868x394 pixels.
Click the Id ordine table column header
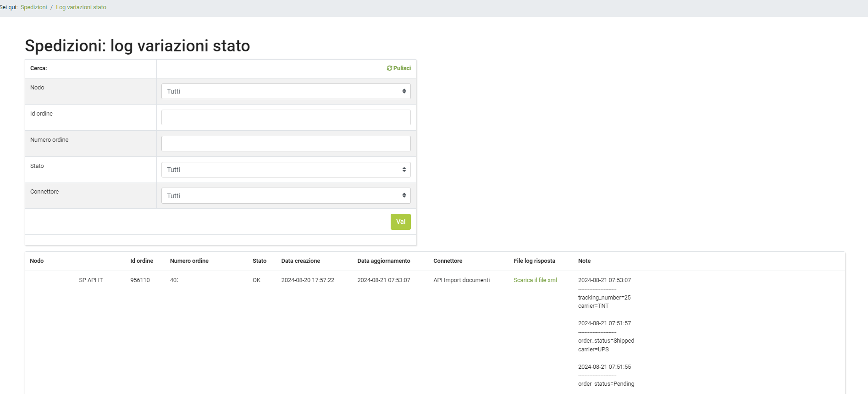[142, 261]
